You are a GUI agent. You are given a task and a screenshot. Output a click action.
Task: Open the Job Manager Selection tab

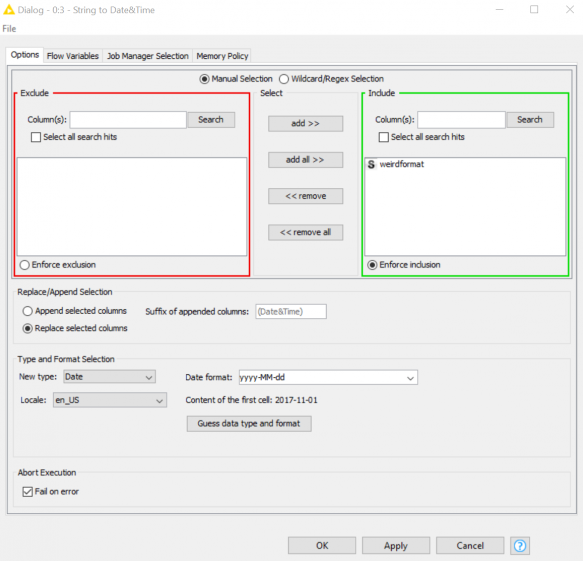[x=148, y=56]
